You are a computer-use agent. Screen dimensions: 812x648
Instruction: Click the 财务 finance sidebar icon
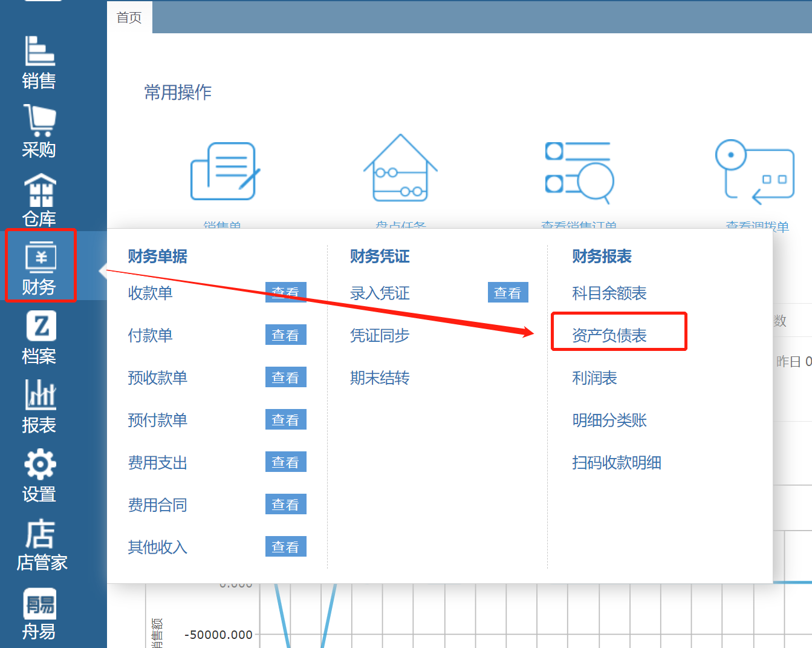tap(40, 265)
